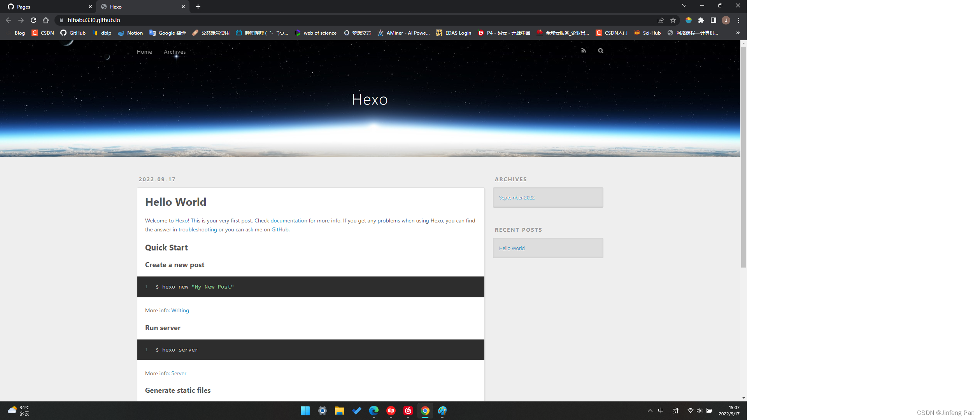Toggle the browser side panel

pos(714,20)
